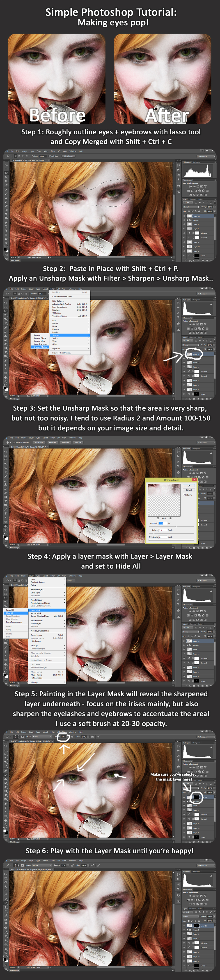The width and height of the screenshot is (220, 980).
Task: Click zoom-out minus under Unsharp Mask preview
Action: 158,518
